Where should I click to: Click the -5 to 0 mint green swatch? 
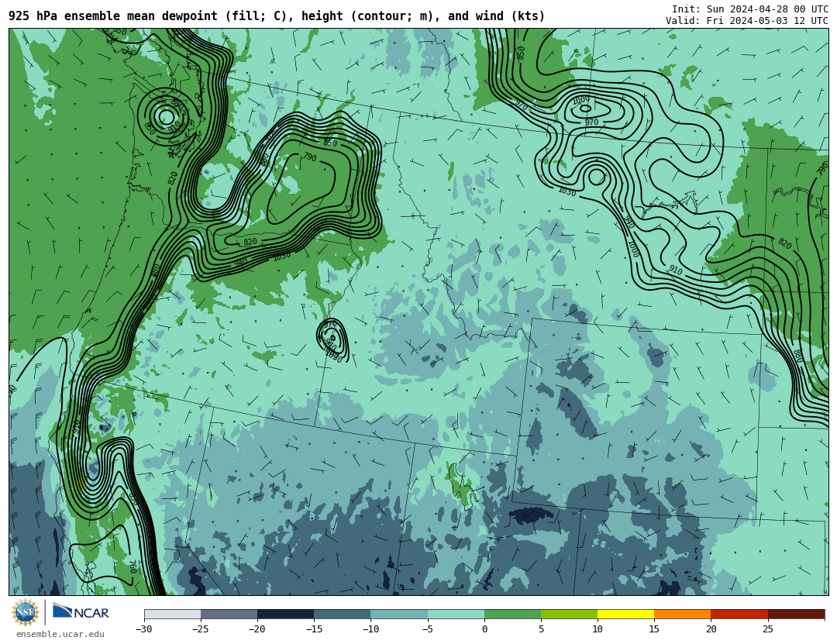click(x=456, y=614)
